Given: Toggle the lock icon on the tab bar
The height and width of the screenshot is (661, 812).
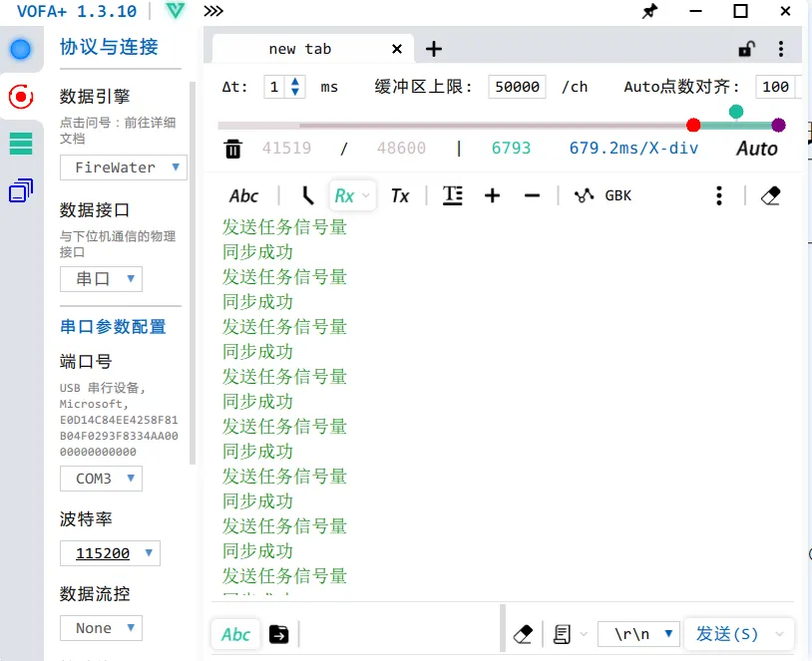Looking at the screenshot, I should pos(745,47).
